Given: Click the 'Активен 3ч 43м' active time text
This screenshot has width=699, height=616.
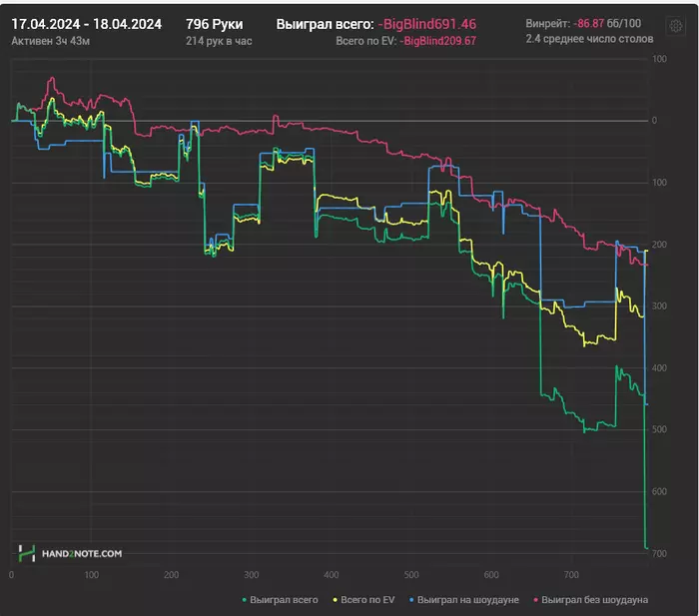Looking at the screenshot, I should click(x=50, y=41).
